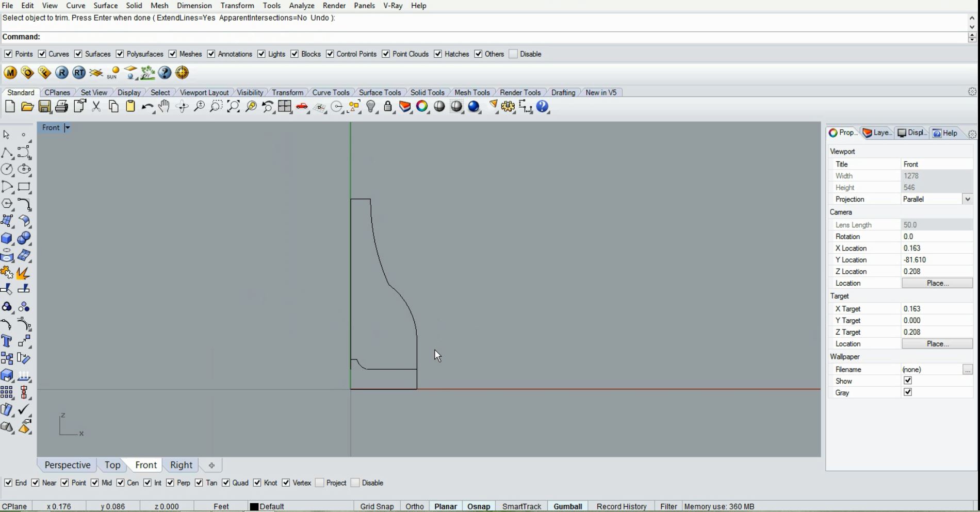Viewport: 980px width, 512px height.
Task: Add a new viewport tab with plus
Action: point(211,466)
